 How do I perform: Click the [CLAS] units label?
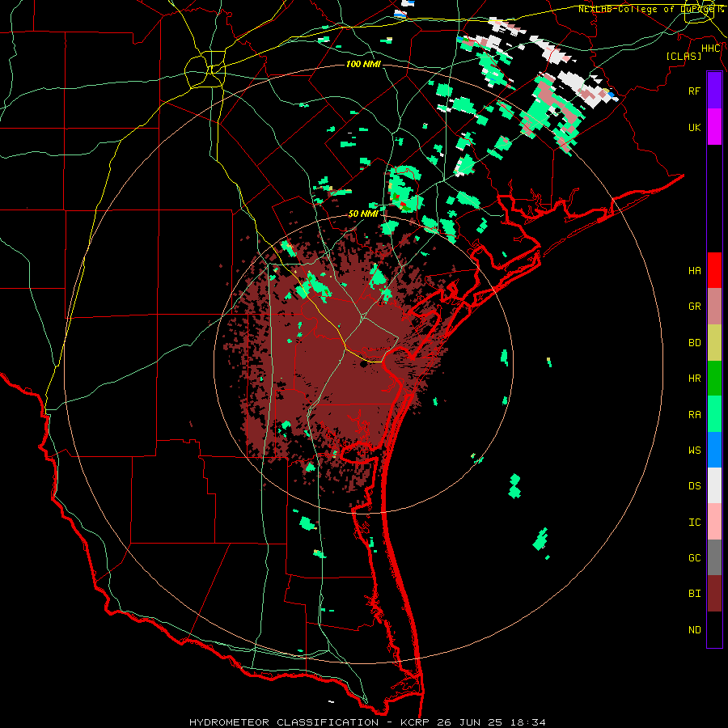coord(684,56)
